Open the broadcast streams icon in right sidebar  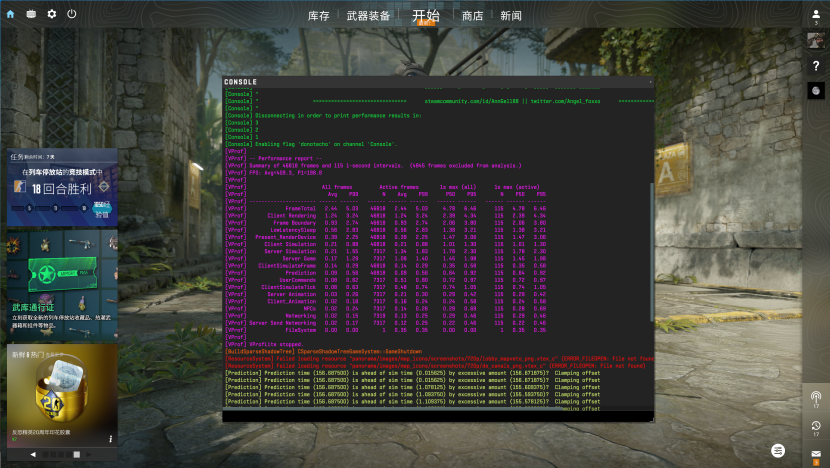coord(815,398)
